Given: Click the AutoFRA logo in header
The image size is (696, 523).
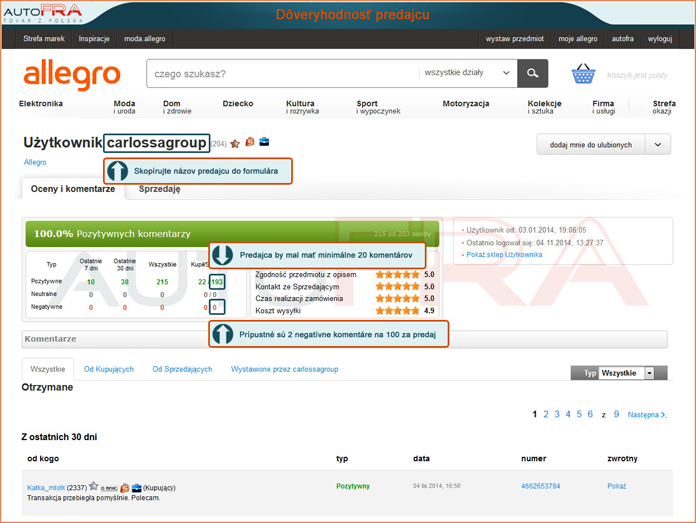Looking at the screenshot, I should pyautogui.click(x=43, y=13).
